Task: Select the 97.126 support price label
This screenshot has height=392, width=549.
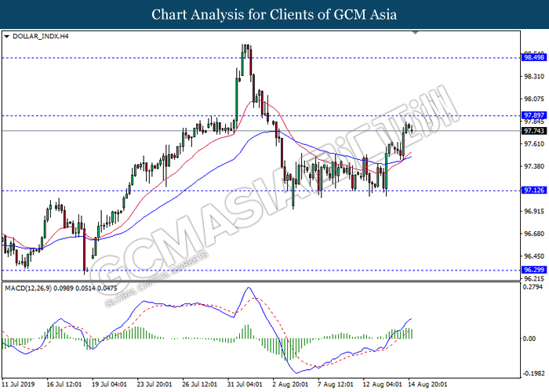Action: pyautogui.click(x=533, y=191)
